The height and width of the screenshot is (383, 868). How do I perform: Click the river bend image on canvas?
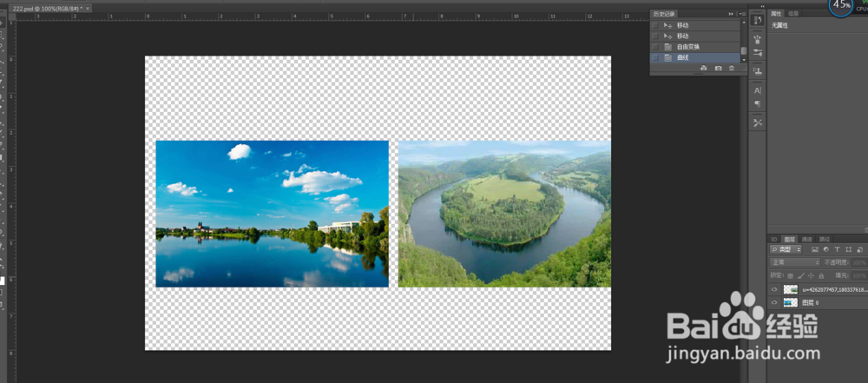tap(504, 214)
